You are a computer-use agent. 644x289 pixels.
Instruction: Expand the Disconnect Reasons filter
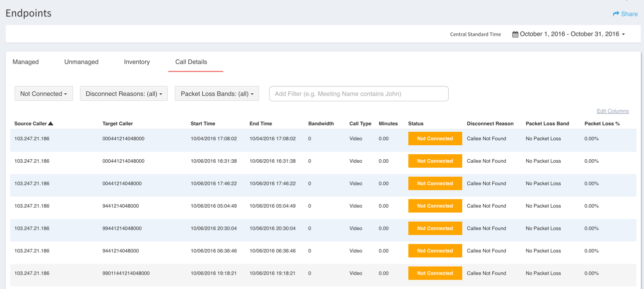point(124,94)
